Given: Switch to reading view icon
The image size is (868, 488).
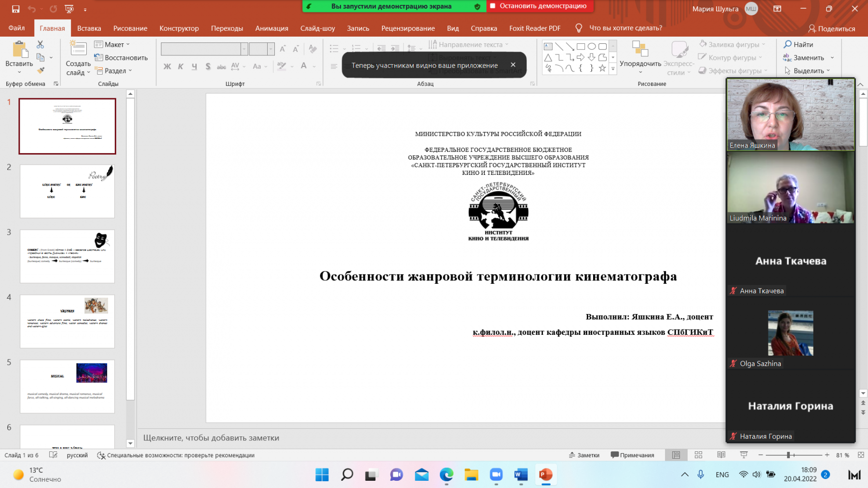Looking at the screenshot, I should pyautogui.click(x=721, y=455).
